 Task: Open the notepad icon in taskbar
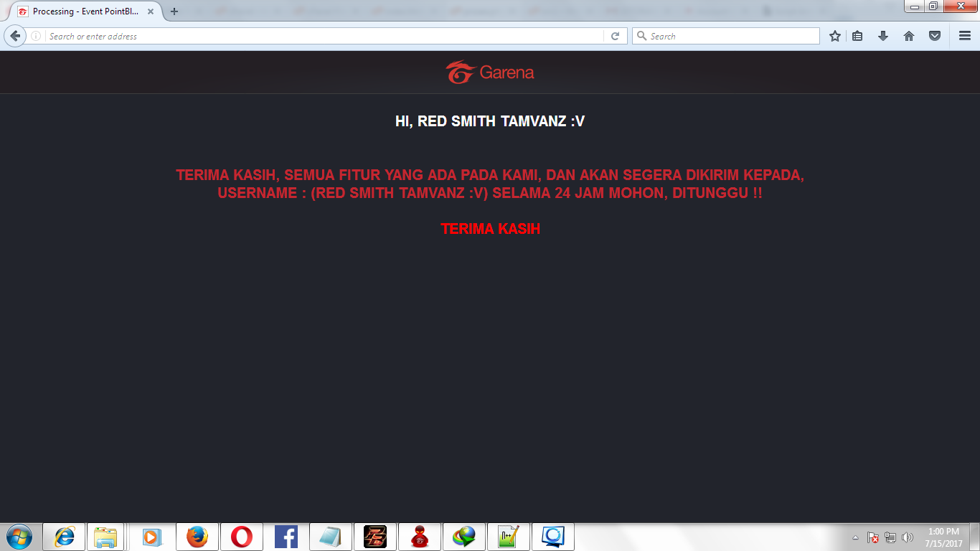click(x=331, y=537)
